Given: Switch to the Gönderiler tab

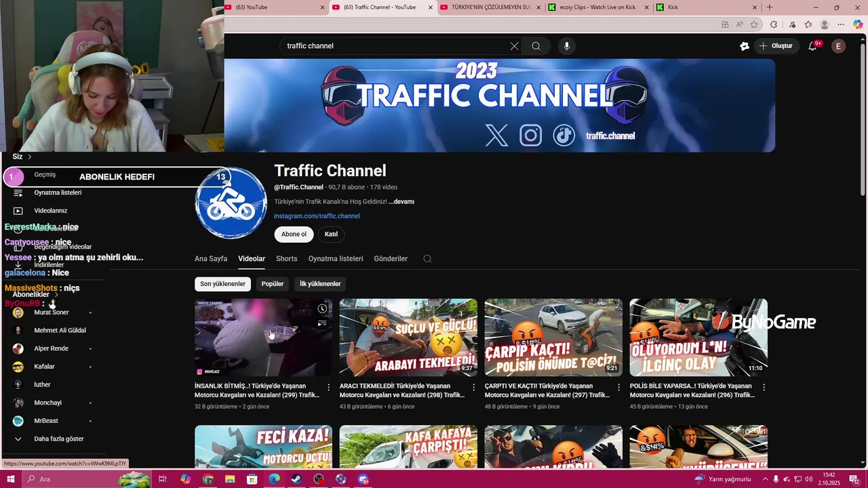Looking at the screenshot, I should click(391, 259).
